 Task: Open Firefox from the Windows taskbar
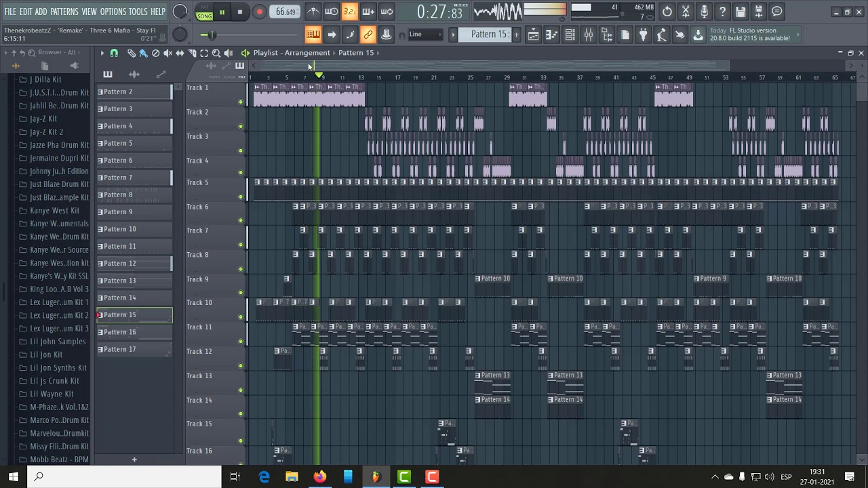[x=319, y=477]
